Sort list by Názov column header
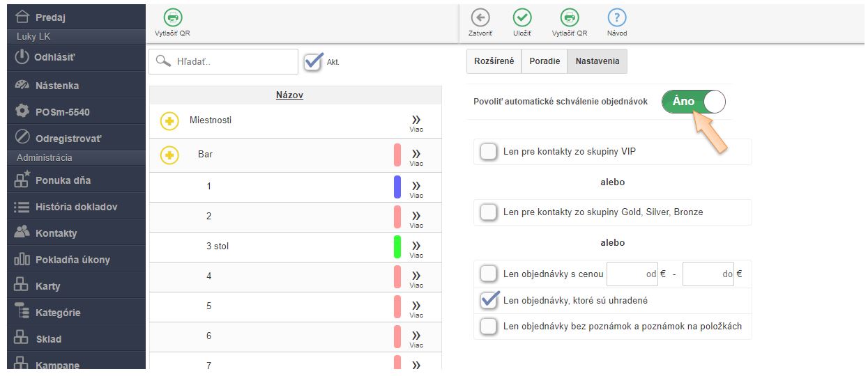This screenshot has width=868, height=376. (x=289, y=95)
